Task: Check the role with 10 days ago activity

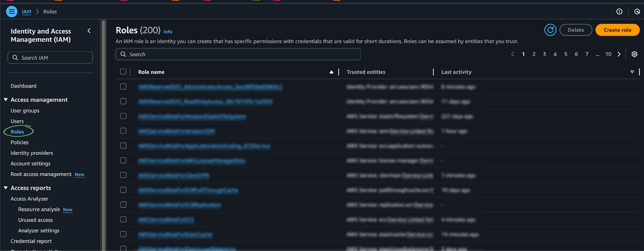Action: 123,190
